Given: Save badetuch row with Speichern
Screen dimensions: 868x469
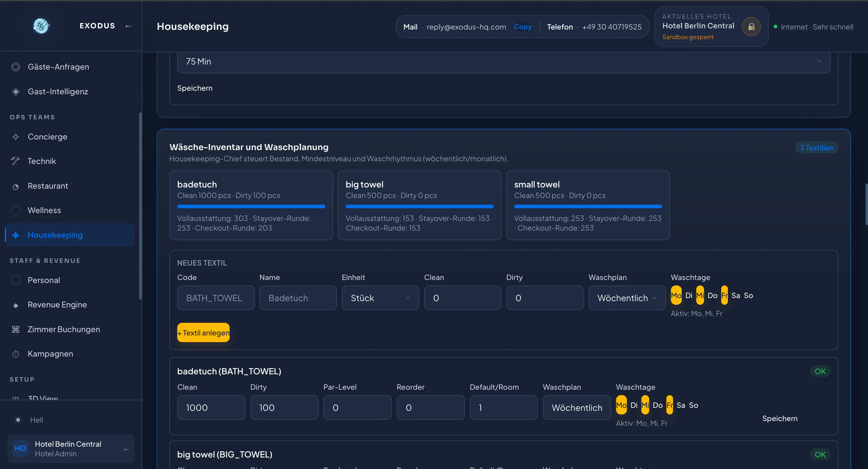Looking at the screenshot, I should pyautogui.click(x=780, y=418).
